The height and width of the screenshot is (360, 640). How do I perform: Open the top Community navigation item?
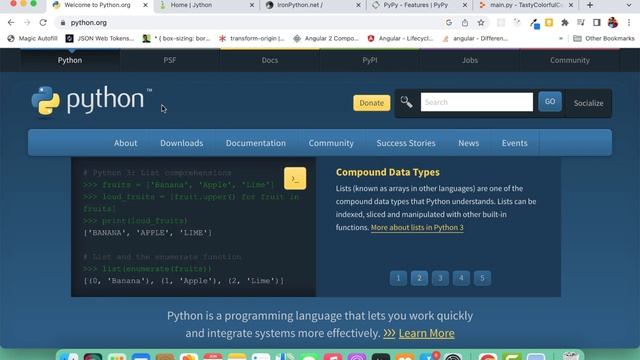[x=570, y=60]
